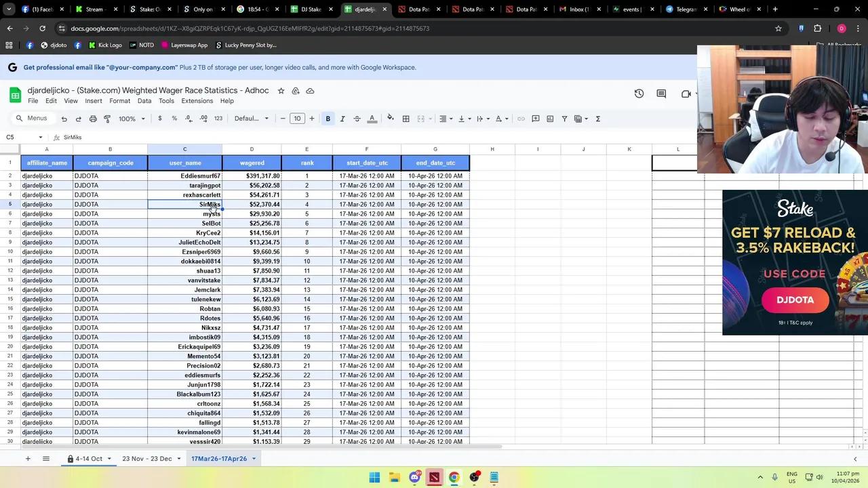Image resolution: width=868 pixels, height=488 pixels.
Task: Click the DJDOTA promo code button
Action: click(x=795, y=300)
